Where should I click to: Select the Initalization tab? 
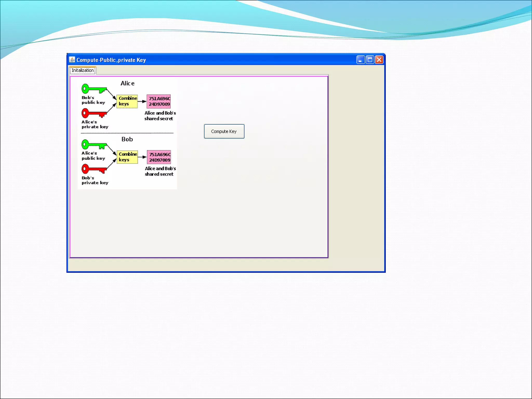tap(83, 70)
